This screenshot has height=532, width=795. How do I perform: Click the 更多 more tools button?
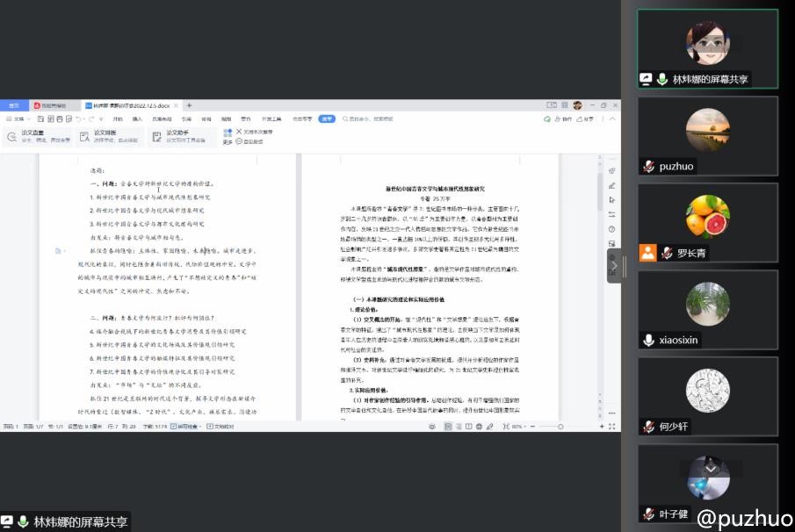tap(228, 140)
